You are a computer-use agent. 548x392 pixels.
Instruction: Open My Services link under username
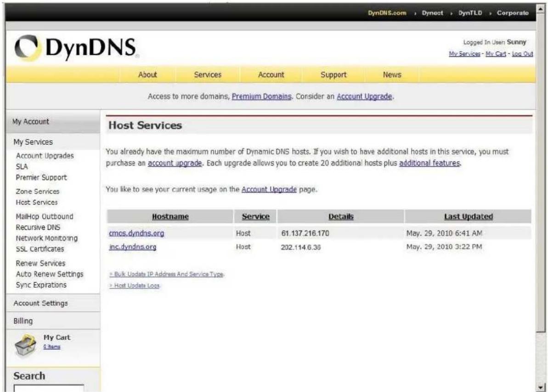click(x=464, y=54)
